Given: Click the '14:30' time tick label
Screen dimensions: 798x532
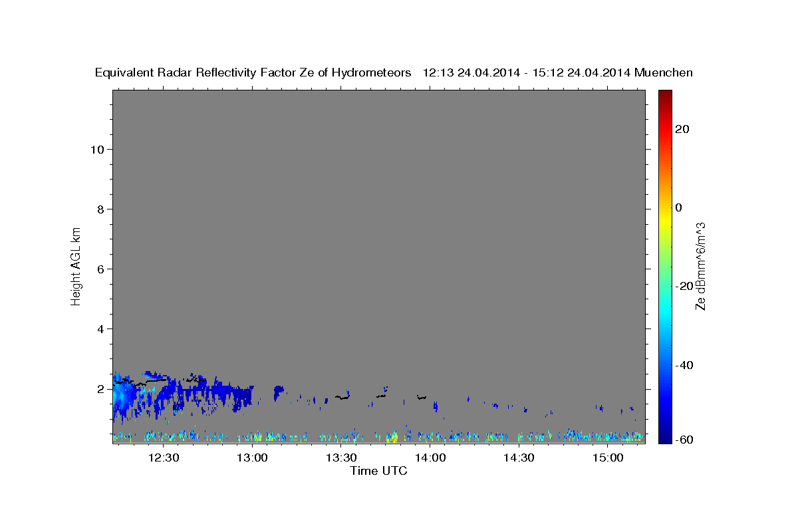Looking at the screenshot, I should (519, 458).
